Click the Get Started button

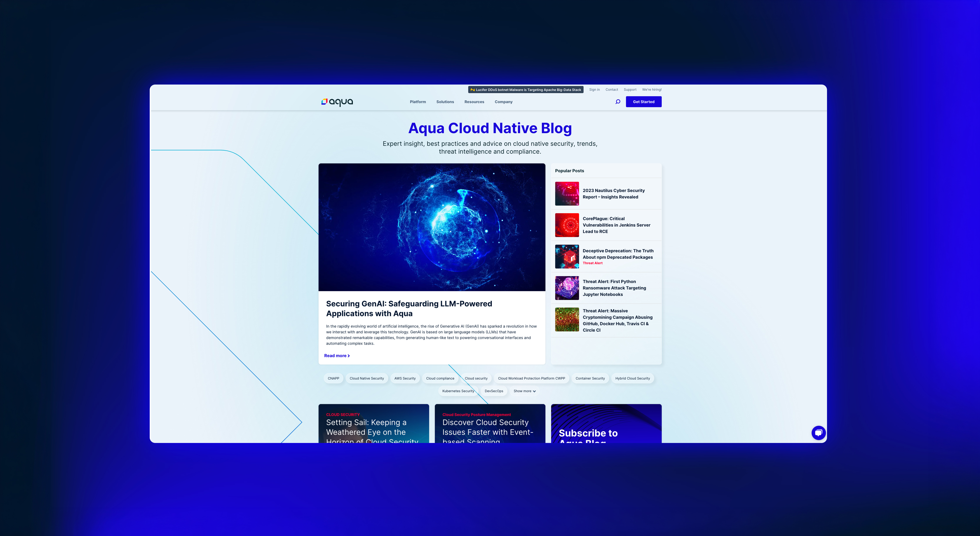pos(643,102)
